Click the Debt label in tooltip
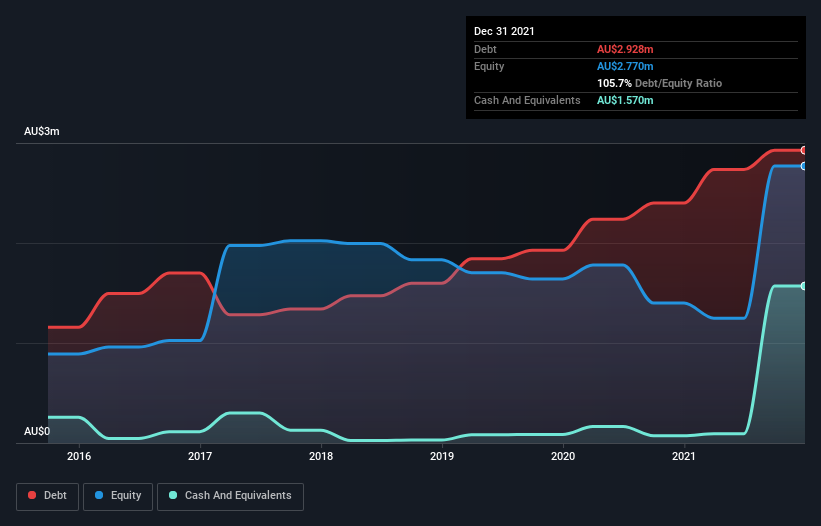The width and height of the screenshot is (821, 526). pos(485,49)
